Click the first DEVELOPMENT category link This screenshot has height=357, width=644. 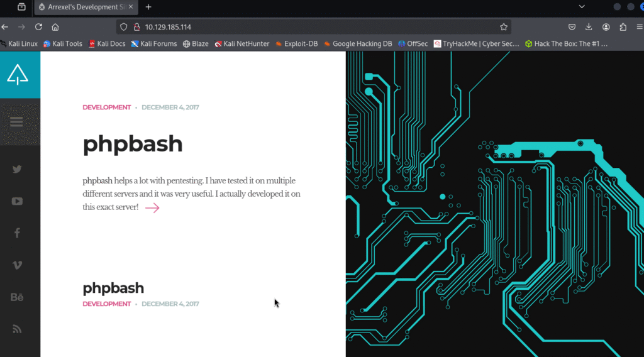(107, 107)
